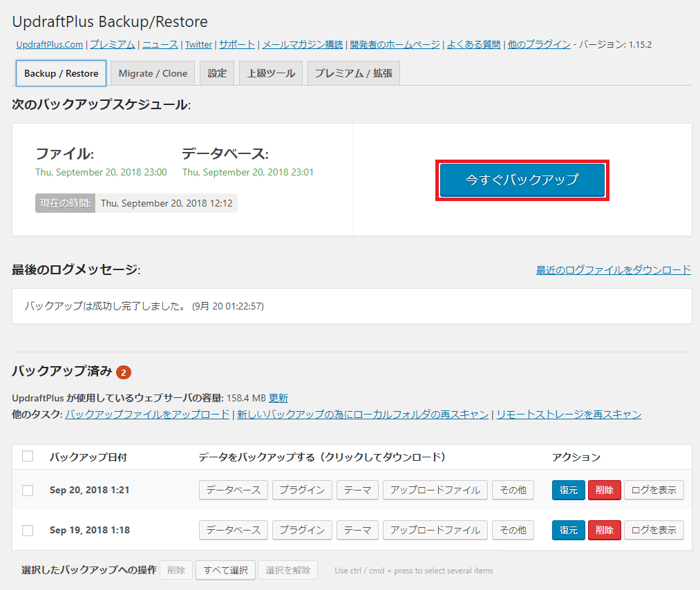The height and width of the screenshot is (590, 700).
Task: Download その他 data from Sep 20 backup
Action: 513,489
